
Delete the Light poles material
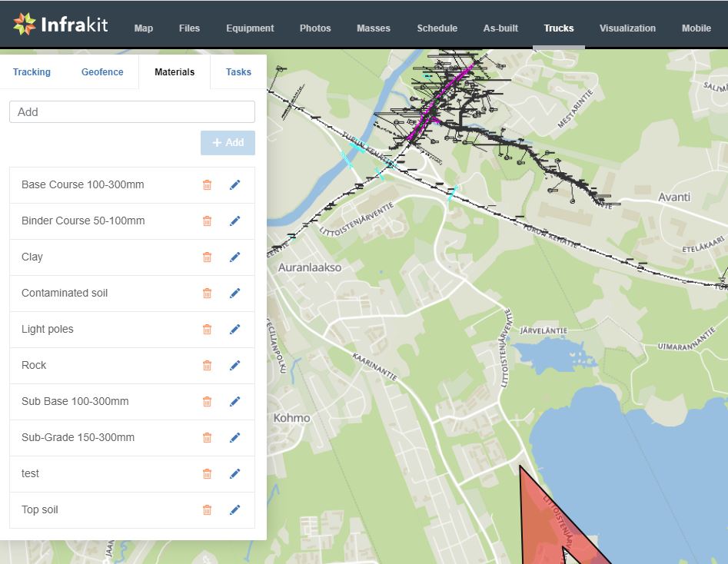(x=207, y=330)
